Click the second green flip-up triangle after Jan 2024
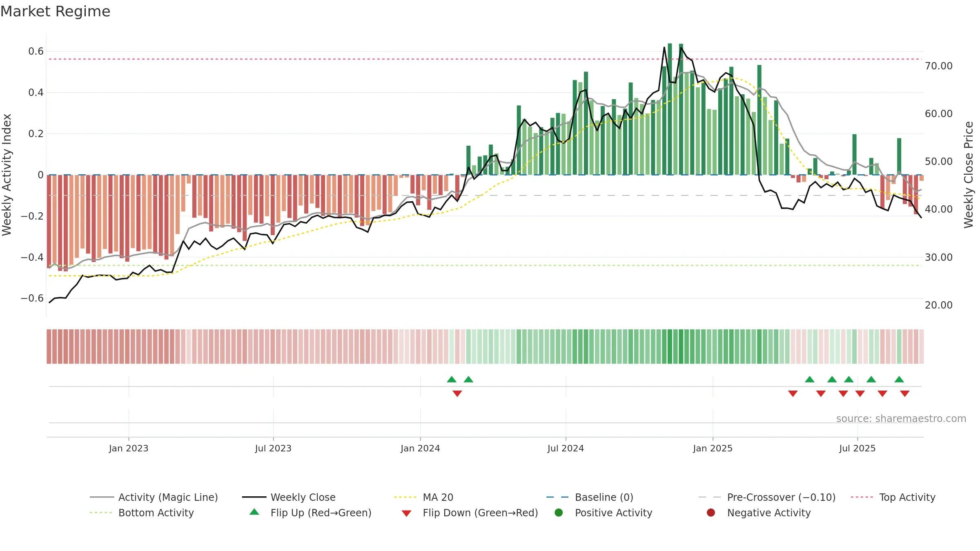Screen dimensions: 980x551 click(468, 380)
